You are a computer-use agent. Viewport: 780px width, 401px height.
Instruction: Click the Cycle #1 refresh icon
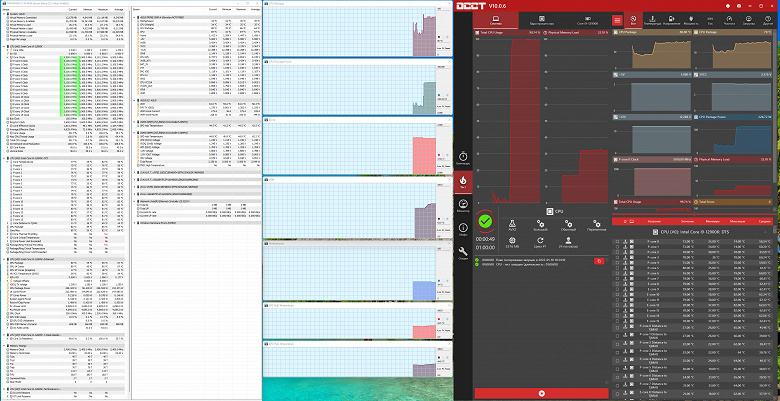tap(540, 242)
